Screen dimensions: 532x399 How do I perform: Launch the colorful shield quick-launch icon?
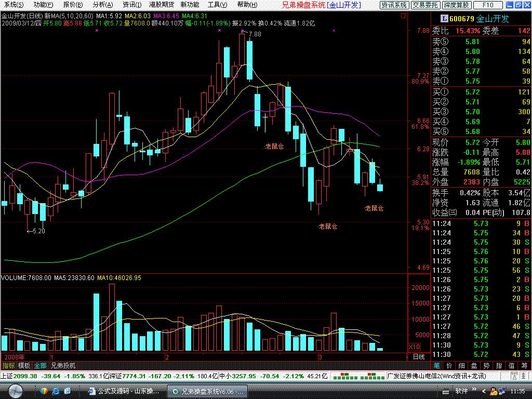click(44, 391)
